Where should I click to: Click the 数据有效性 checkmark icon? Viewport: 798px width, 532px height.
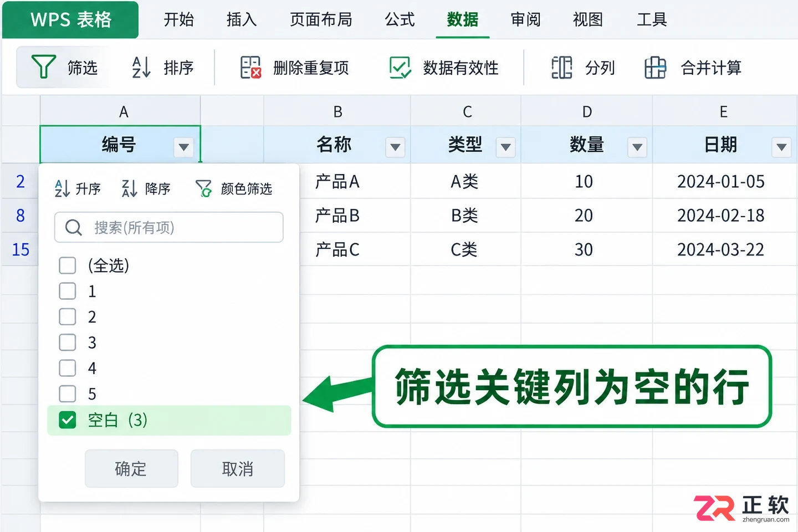coord(400,68)
